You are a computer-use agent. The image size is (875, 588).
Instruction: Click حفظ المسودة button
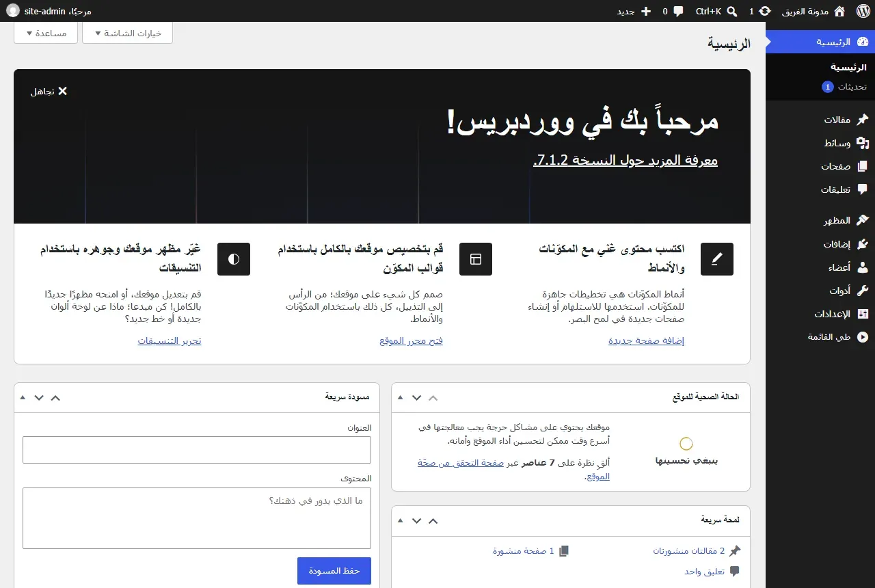pos(334,571)
